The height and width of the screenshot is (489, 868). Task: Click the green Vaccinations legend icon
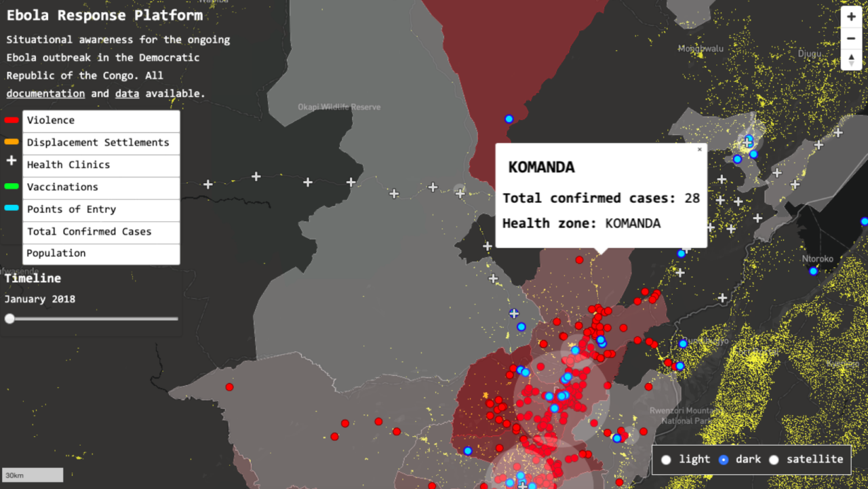(x=12, y=187)
